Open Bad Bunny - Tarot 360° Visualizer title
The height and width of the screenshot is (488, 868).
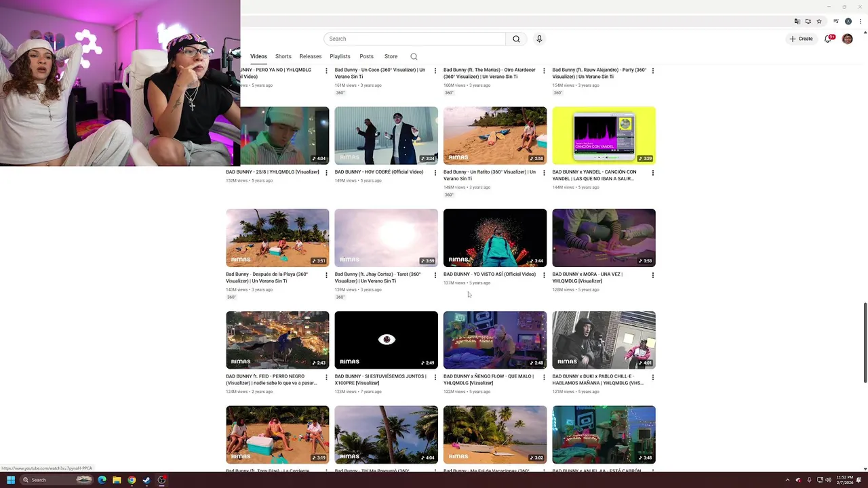tap(378, 277)
